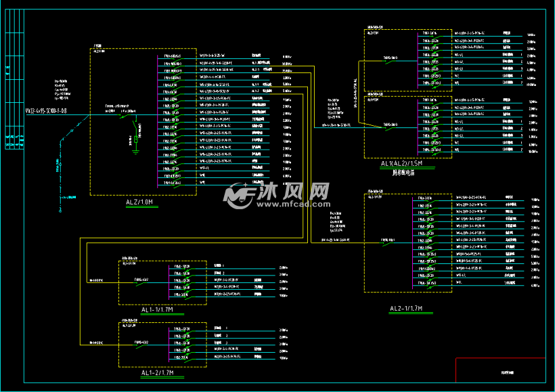Click the revision table on the left border
The height and width of the screenshot is (392, 555).
[x=15, y=81]
